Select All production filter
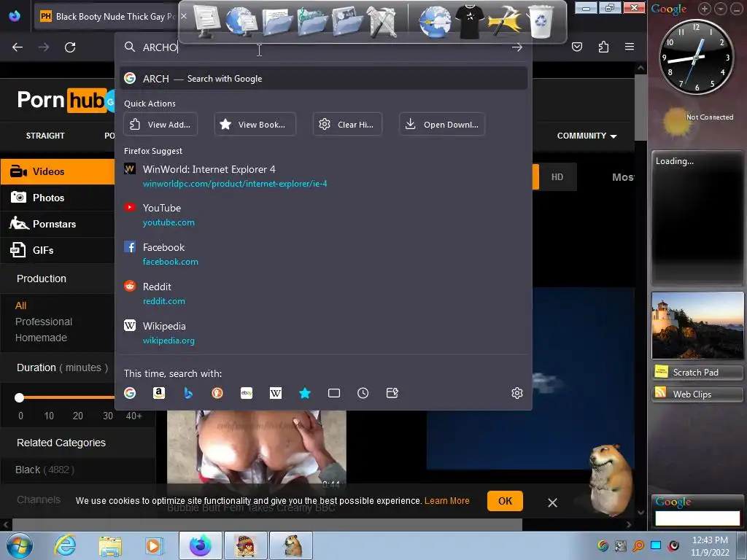This screenshot has height=560, width=747. click(20, 306)
